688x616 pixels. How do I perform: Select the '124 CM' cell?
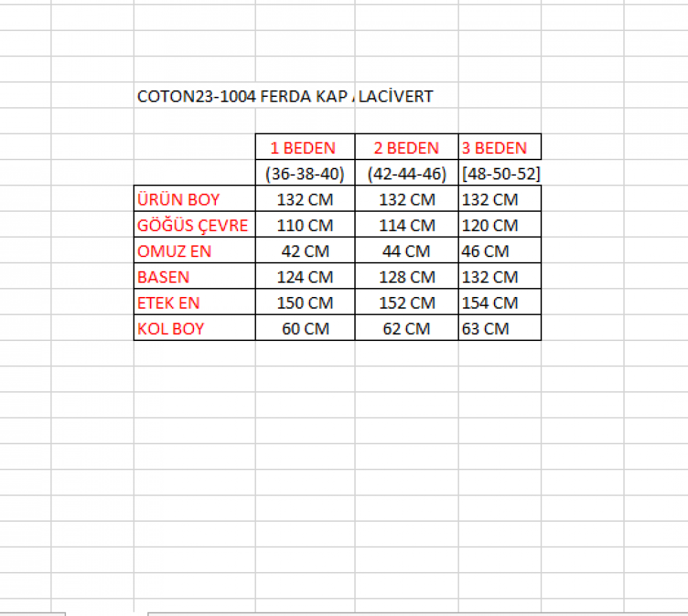pyautogui.click(x=305, y=276)
